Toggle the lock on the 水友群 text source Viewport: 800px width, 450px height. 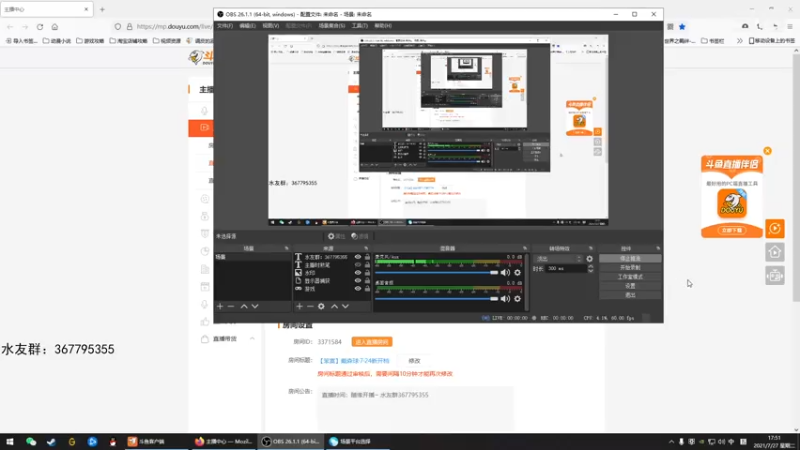[x=367, y=257]
